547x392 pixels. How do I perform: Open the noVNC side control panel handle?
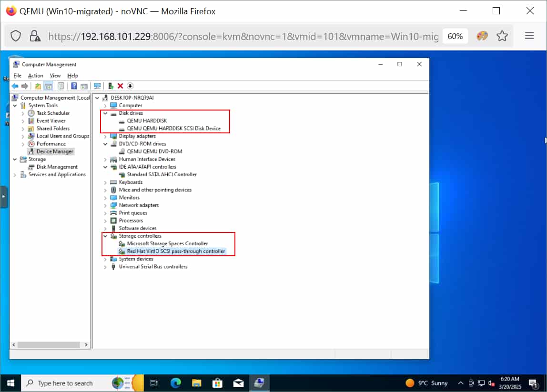point(3,197)
